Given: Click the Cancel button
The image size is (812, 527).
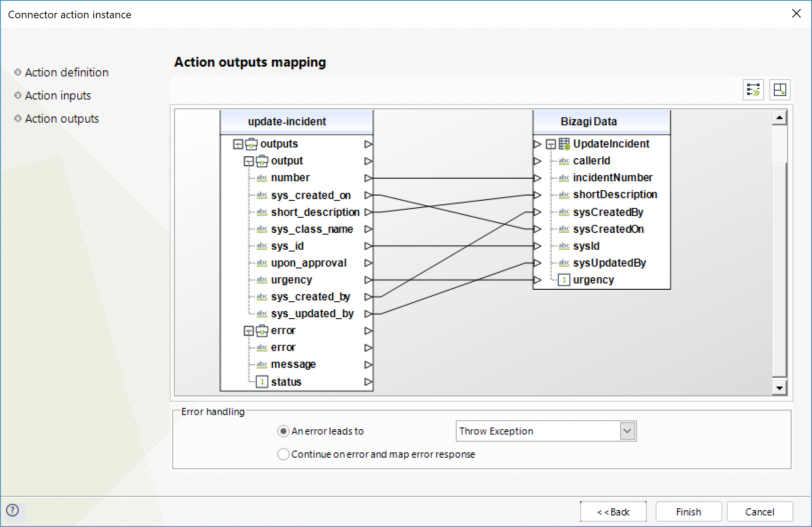Looking at the screenshot, I should pyautogui.click(x=760, y=512).
